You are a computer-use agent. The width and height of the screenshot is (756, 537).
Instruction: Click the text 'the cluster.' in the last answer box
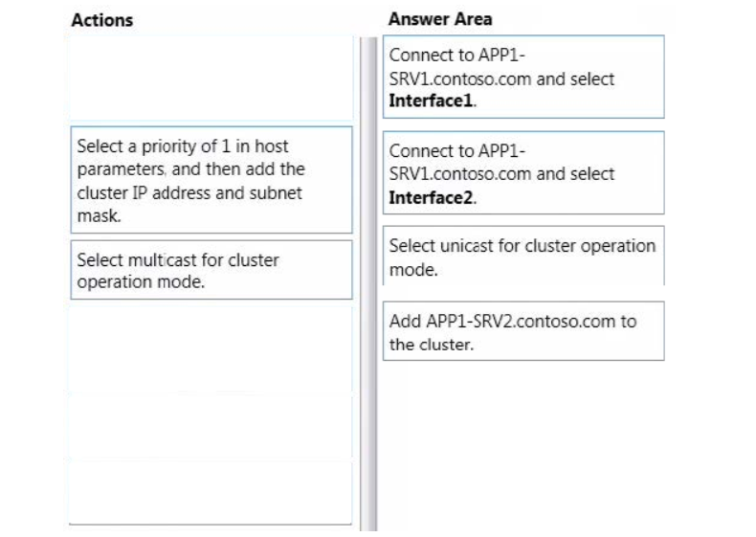[x=432, y=345]
